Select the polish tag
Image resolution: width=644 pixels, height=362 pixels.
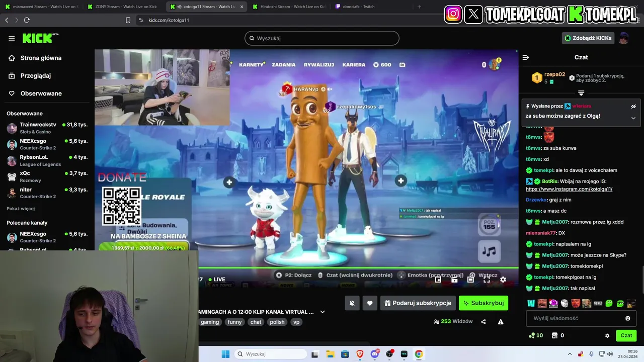(277, 322)
